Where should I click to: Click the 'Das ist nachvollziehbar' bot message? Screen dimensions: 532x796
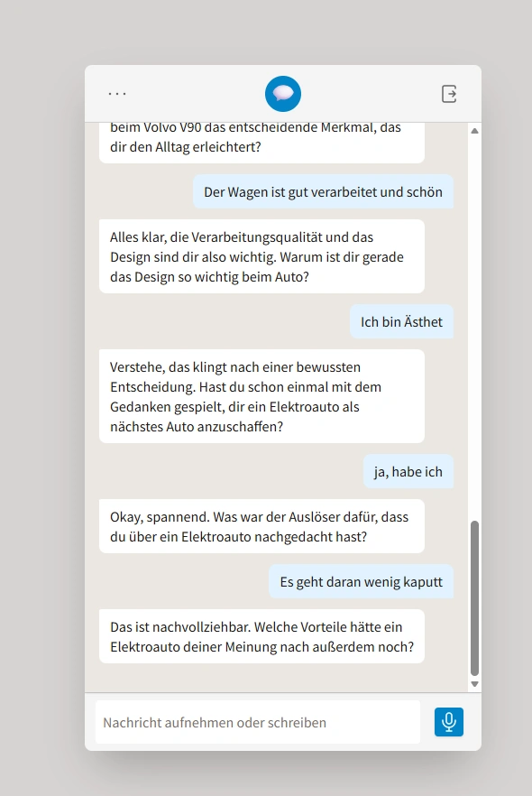pyautogui.click(x=261, y=636)
